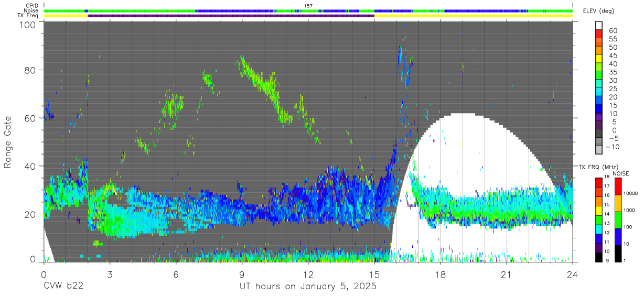The height and width of the screenshot is (297, 644).
Task: Click the CVW b22 radar label
Action: 63,287
